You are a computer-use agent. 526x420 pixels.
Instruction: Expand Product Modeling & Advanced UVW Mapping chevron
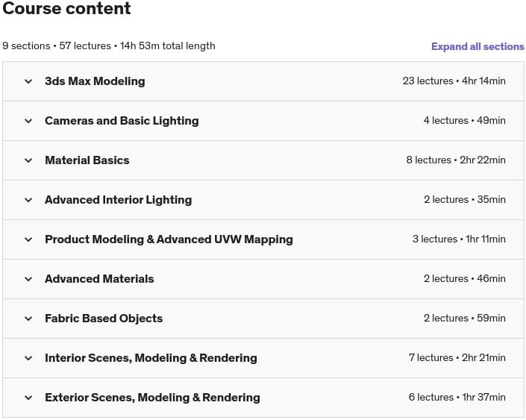[x=28, y=239]
